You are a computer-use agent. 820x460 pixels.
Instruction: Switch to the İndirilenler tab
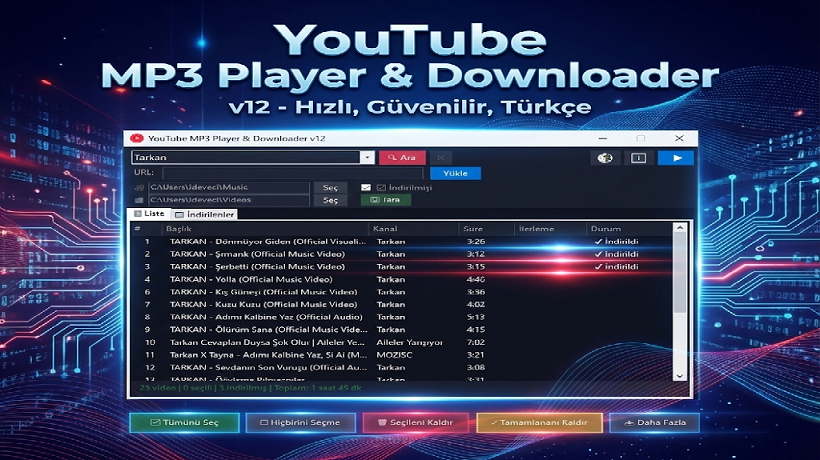coord(204,214)
